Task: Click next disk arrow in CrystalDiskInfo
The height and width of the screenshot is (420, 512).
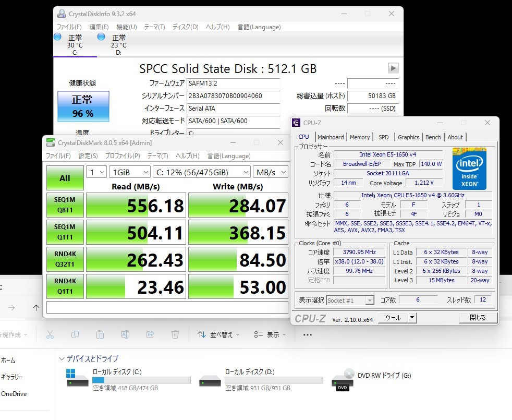Action: [x=393, y=68]
